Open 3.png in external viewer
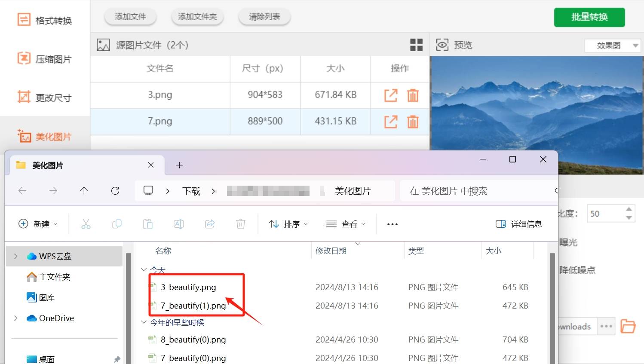The image size is (644, 364). (x=390, y=95)
